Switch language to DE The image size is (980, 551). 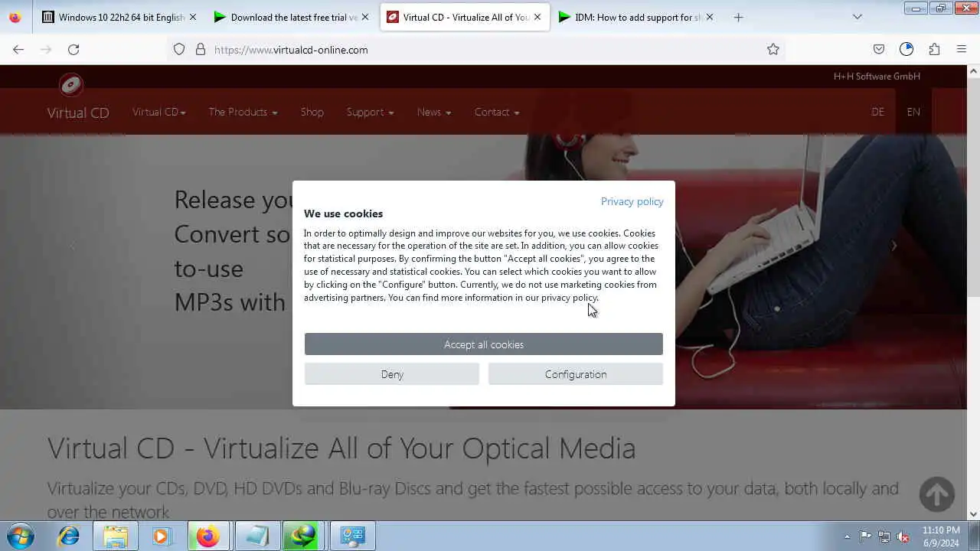pyautogui.click(x=877, y=112)
